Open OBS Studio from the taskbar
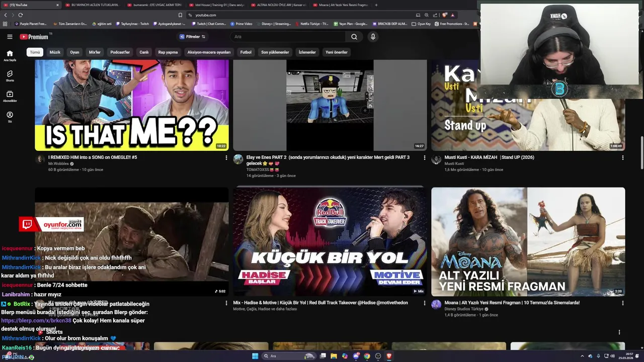 (x=378, y=356)
